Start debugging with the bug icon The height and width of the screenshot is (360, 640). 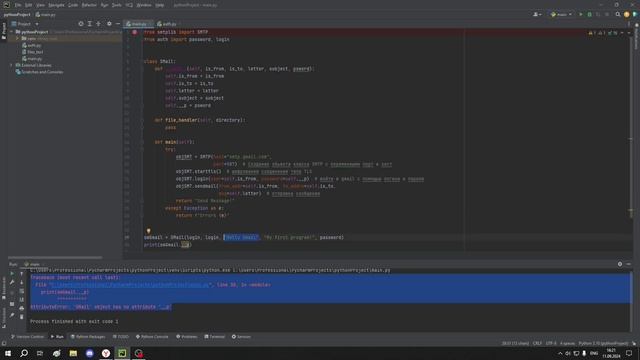589,15
